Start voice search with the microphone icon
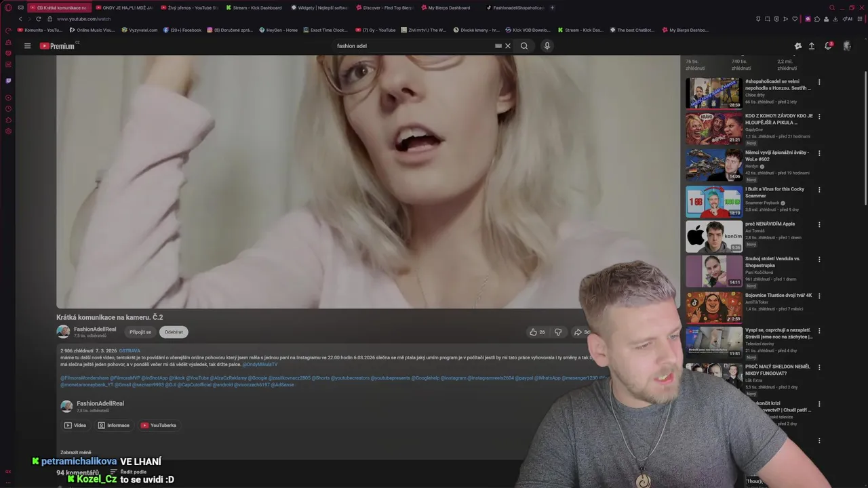868x488 pixels. 547,46
